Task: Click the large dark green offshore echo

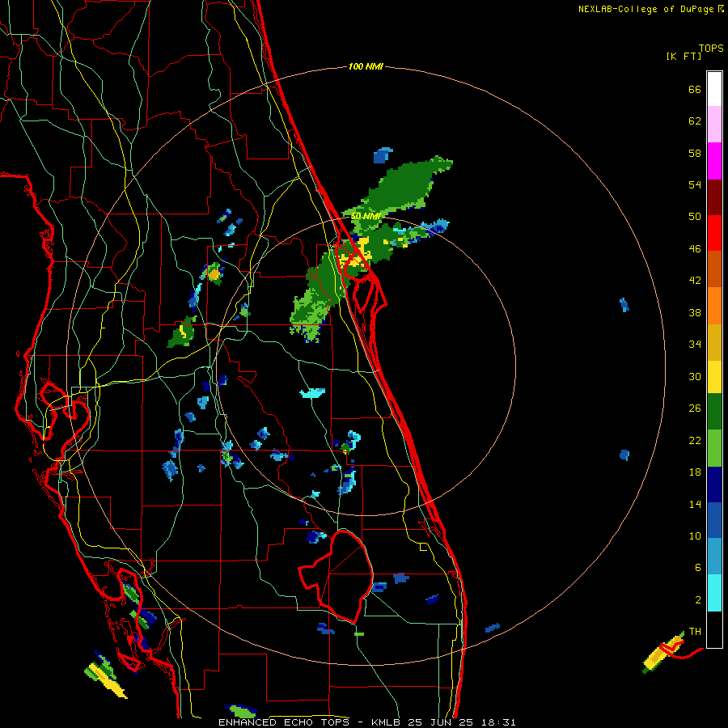Action: point(401,186)
